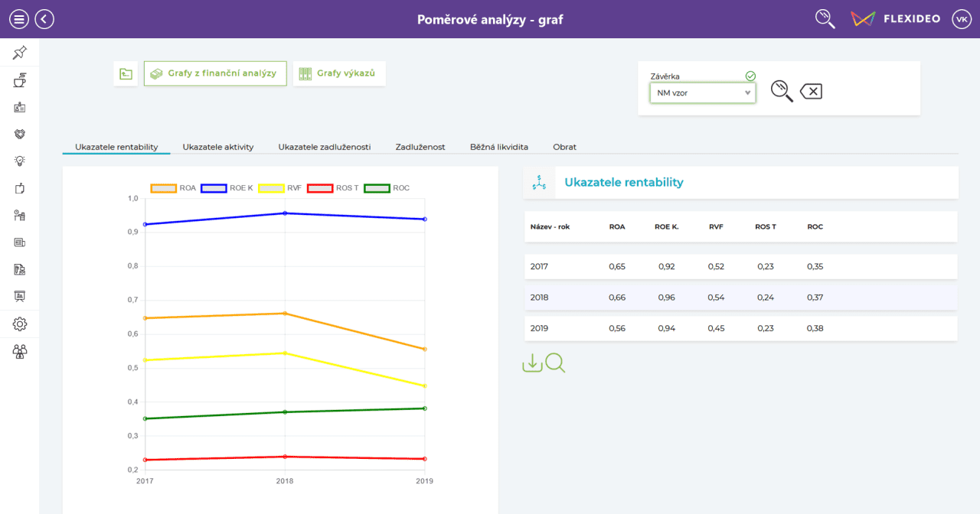The width and height of the screenshot is (980, 514).
Task: Click the 0,38 value in 2019 row
Action: (x=815, y=328)
